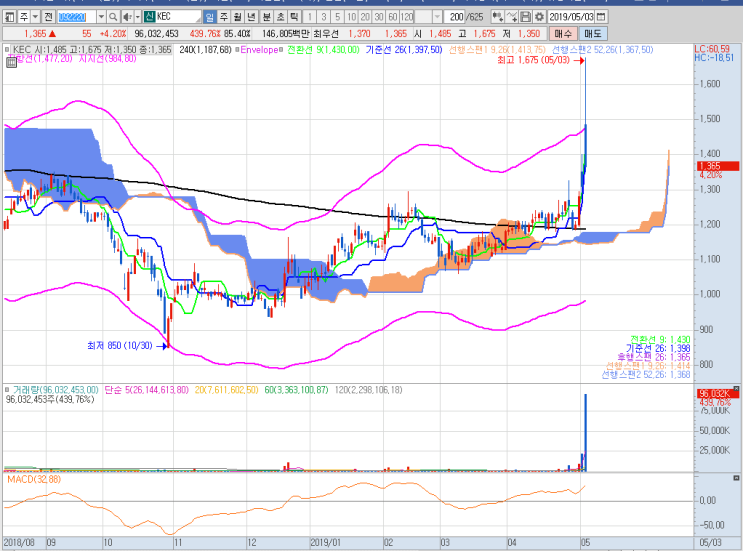Save chart settings with floppy icon
This screenshot has width=743, height=551.
[526, 17]
